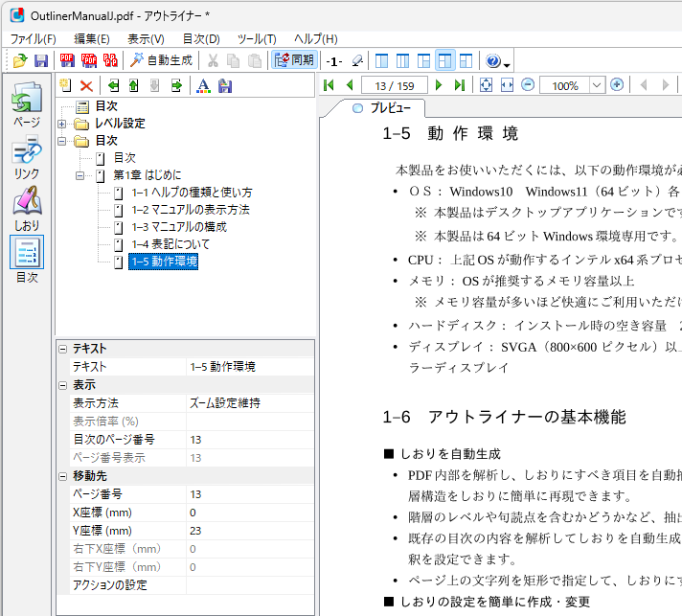This screenshot has height=616, width=682.
Task: Collapse the テキスト property section
Action: pyautogui.click(x=63, y=349)
